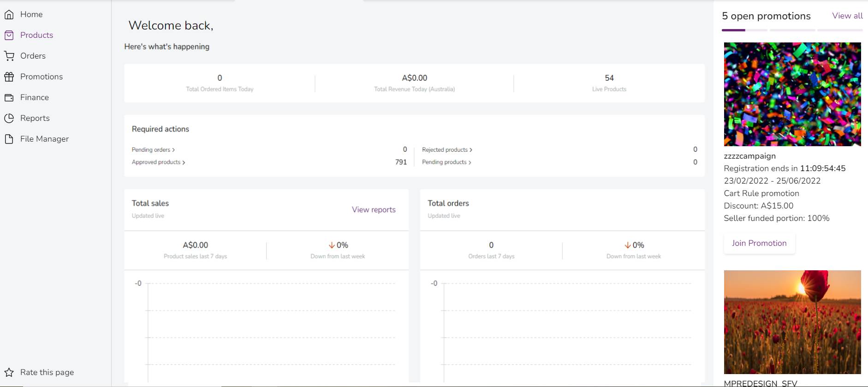The width and height of the screenshot is (868, 387).
Task: Open the Pending products link
Action: [x=444, y=162]
